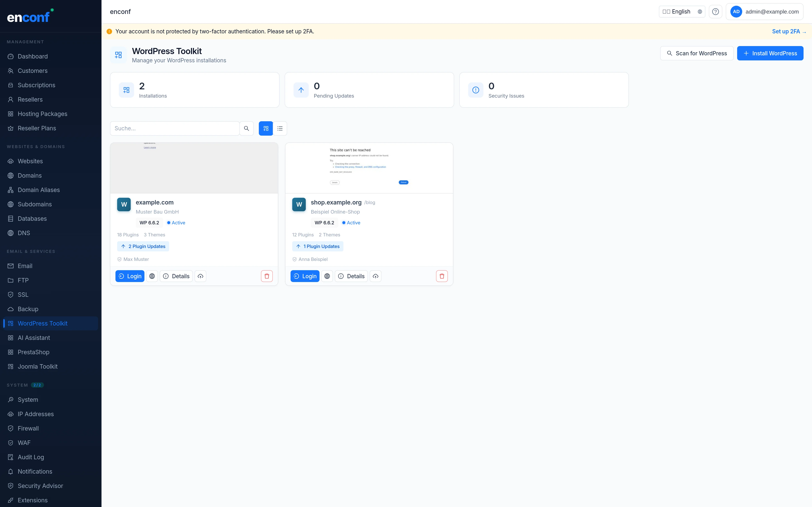Click Scan for WordPress button
This screenshot has width=812, height=507.
click(x=697, y=53)
